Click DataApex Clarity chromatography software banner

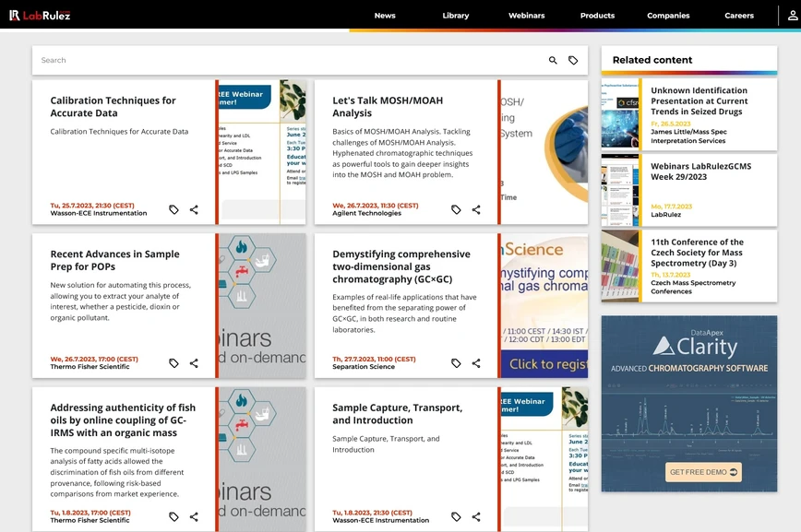(689, 404)
